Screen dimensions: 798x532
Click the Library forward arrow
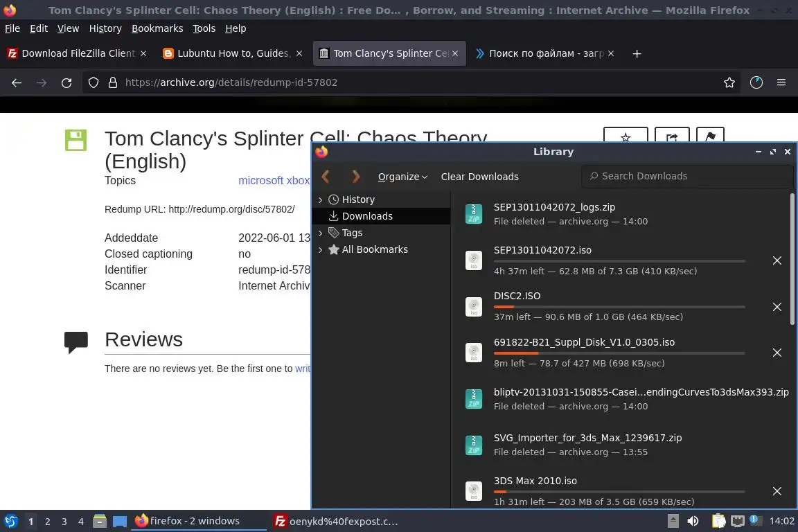[356, 177]
